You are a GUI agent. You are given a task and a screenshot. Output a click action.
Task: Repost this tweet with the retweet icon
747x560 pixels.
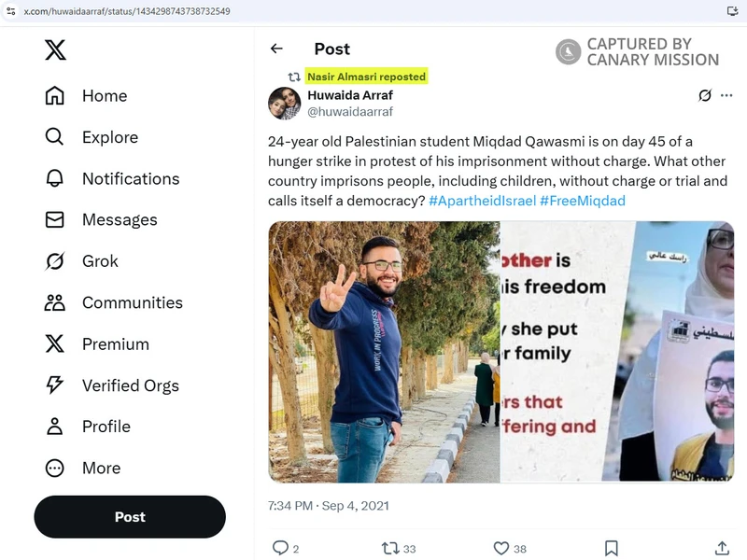point(391,548)
